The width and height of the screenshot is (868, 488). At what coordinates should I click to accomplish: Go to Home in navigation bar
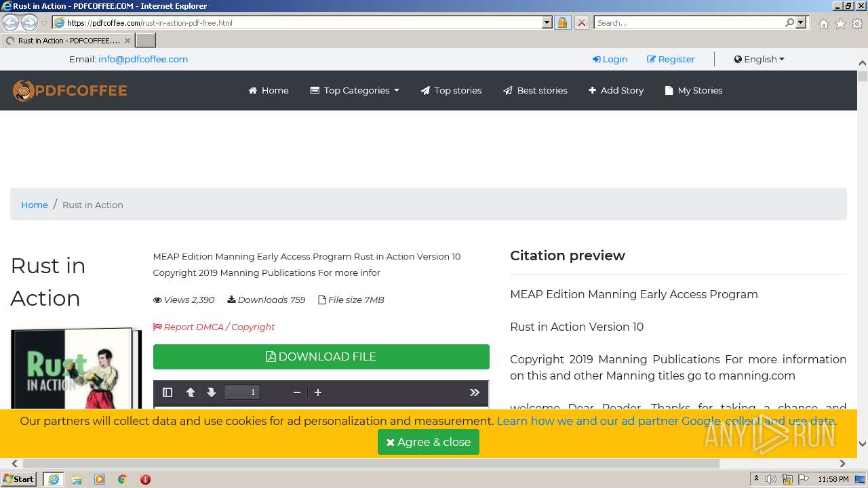pos(269,90)
